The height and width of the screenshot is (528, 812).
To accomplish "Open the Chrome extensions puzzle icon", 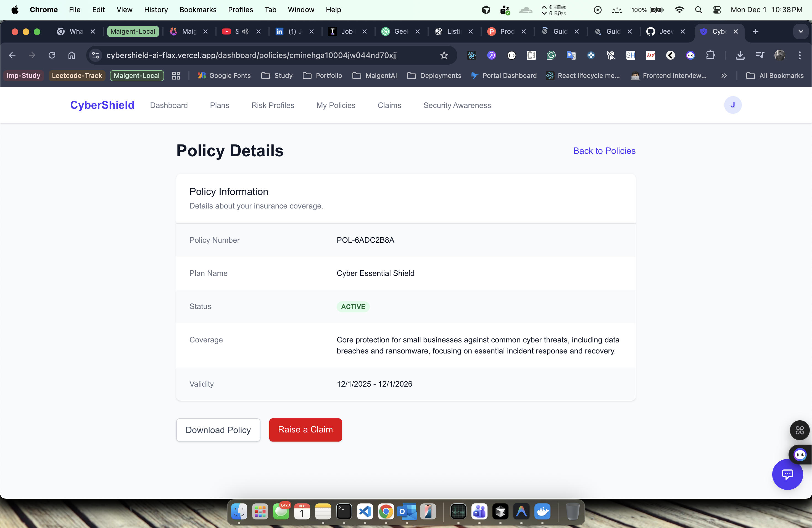I will [x=710, y=55].
